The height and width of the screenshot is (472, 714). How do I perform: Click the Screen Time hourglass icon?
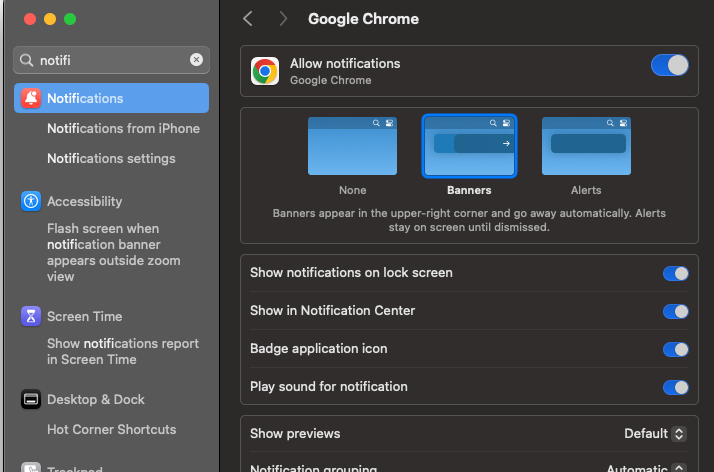click(x=31, y=316)
